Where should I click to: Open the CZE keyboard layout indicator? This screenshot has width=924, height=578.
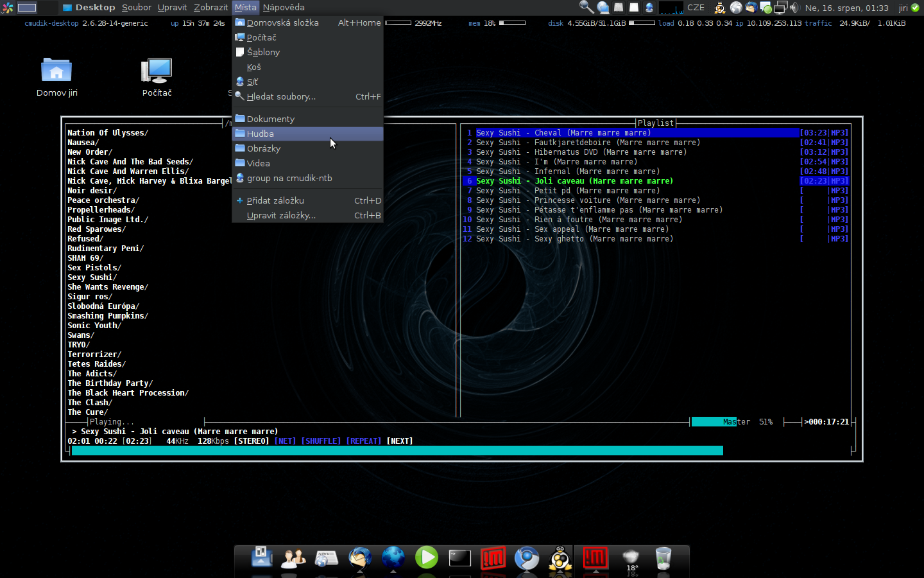696,8
